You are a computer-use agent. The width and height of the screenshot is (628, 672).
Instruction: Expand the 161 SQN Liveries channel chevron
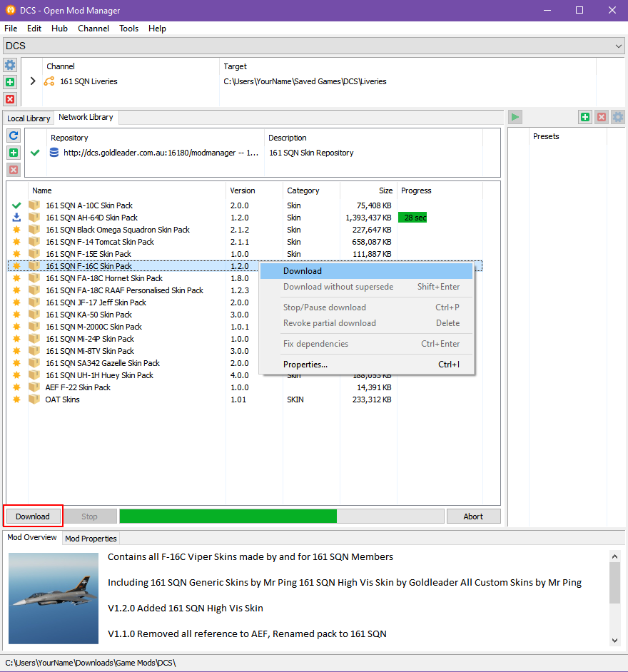pyautogui.click(x=32, y=81)
